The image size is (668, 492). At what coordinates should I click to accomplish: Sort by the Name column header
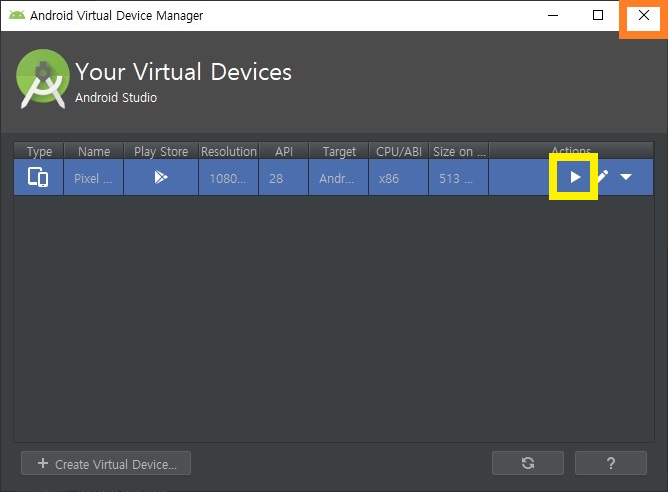point(94,151)
